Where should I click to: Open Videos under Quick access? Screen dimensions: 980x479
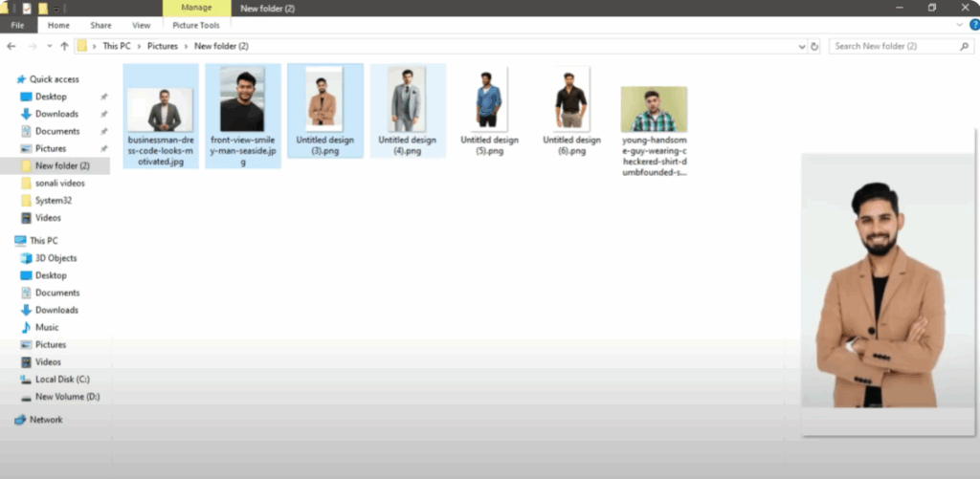(48, 218)
